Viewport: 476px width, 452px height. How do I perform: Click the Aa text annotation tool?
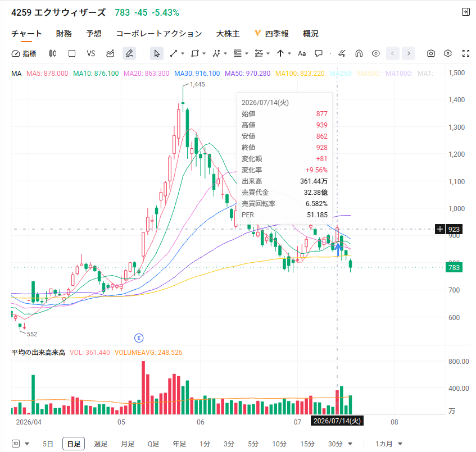coord(301,54)
